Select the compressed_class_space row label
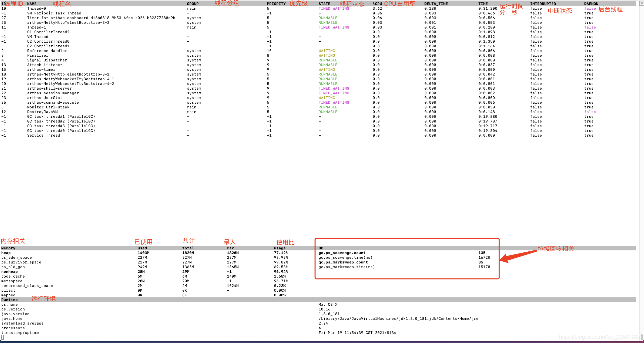This screenshot has width=644, height=343. (x=27, y=286)
